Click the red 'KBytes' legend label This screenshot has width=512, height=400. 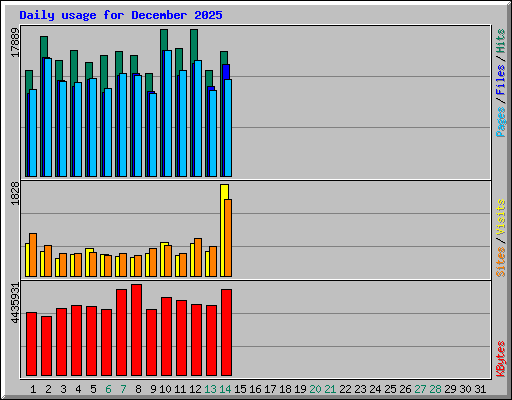coord(501,359)
